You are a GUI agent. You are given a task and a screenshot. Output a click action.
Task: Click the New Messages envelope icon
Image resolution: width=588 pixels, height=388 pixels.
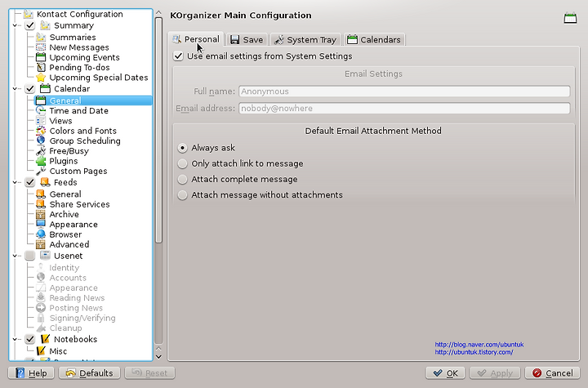click(x=41, y=47)
